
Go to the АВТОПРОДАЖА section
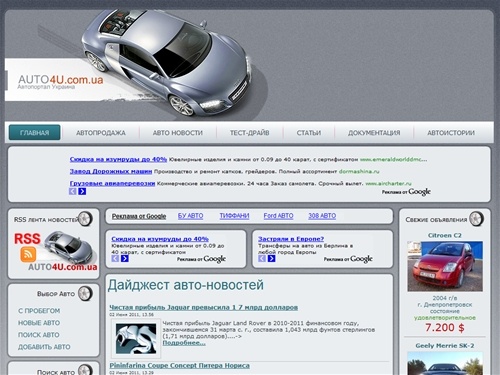(x=101, y=133)
